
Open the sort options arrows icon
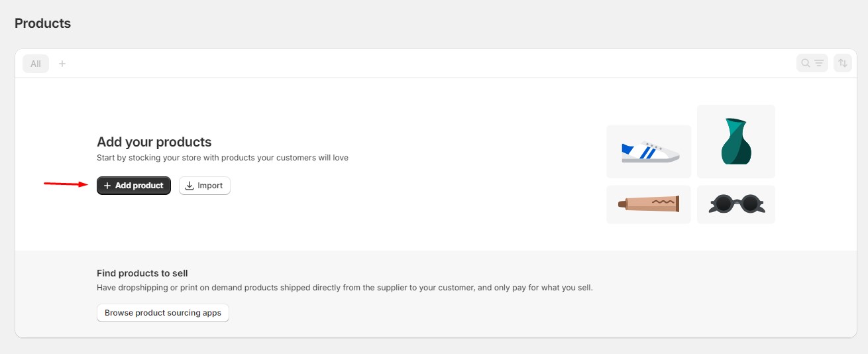point(842,63)
